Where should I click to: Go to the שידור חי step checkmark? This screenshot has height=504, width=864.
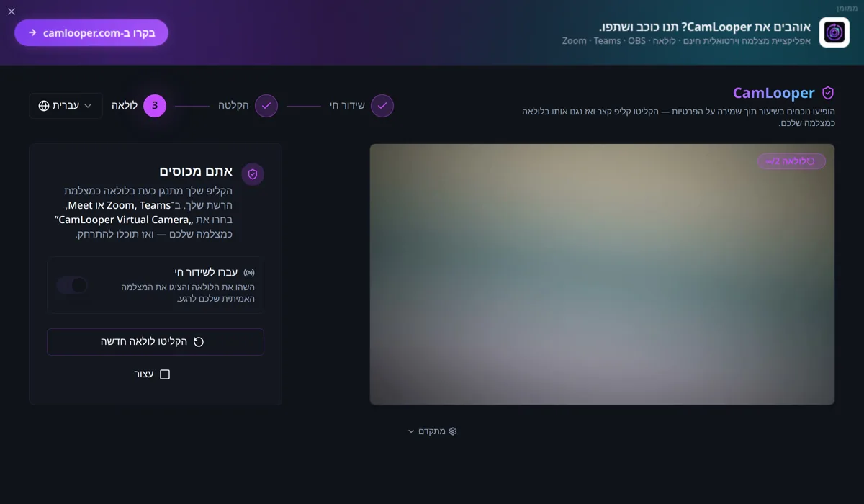(382, 106)
